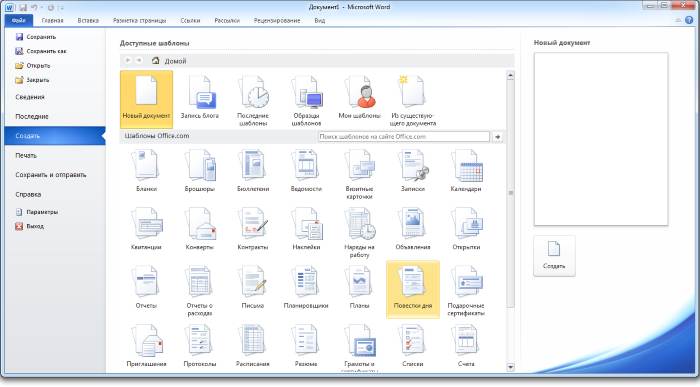Switch to the Вставка ribbon tab
700x387 pixels.
coord(88,21)
